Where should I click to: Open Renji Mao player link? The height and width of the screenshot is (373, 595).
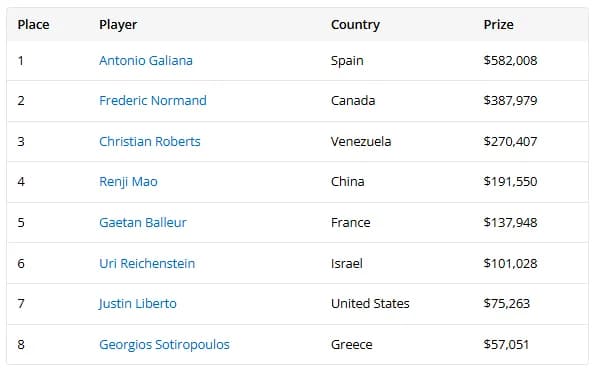[128, 182]
